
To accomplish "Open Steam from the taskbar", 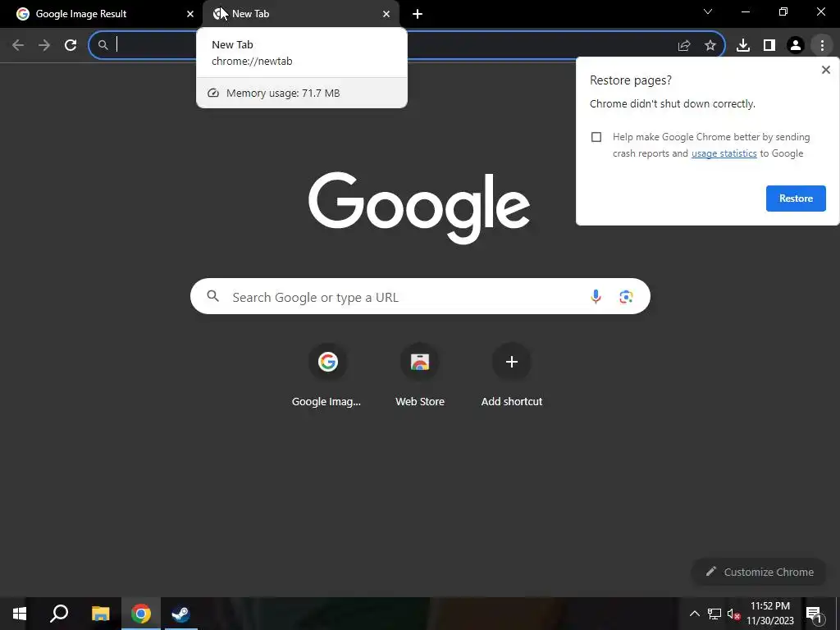I will click(x=180, y=614).
